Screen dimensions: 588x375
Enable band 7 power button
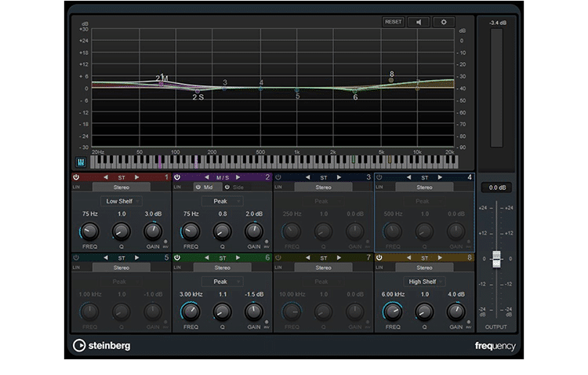(x=278, y=257)
